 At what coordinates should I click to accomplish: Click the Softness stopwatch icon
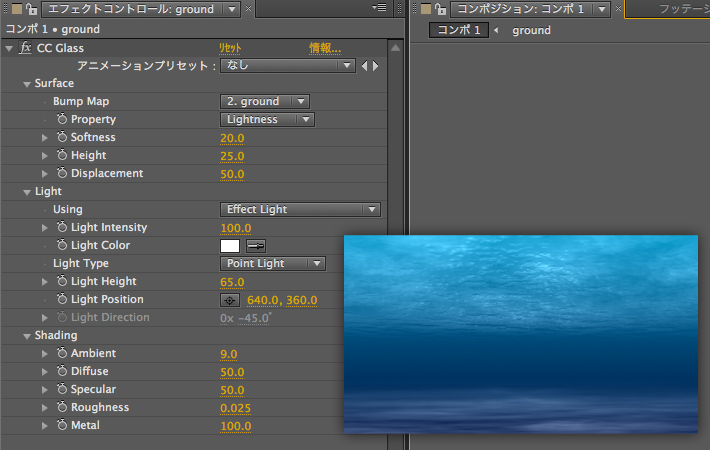pyautogui.click(x=62, y=138)
